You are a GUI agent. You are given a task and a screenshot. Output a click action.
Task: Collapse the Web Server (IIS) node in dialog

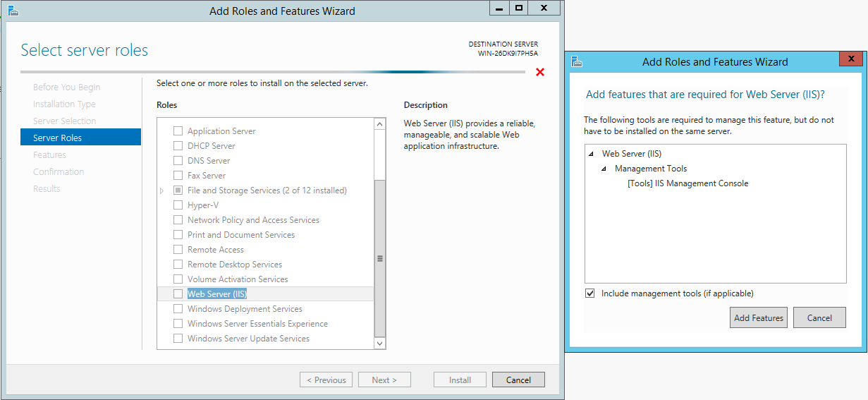pos(591,154)
